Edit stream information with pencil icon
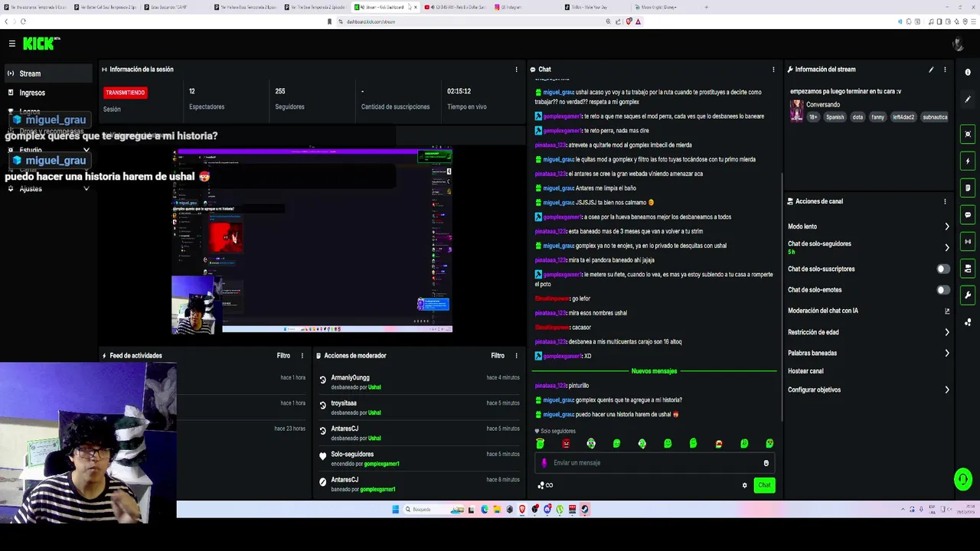 931,70
